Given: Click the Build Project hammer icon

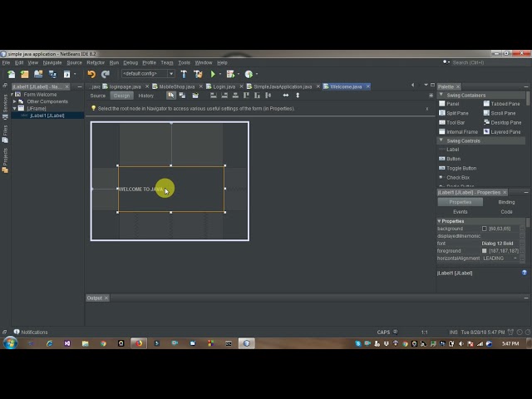Looking at the screenshot, I should [184, 74].
